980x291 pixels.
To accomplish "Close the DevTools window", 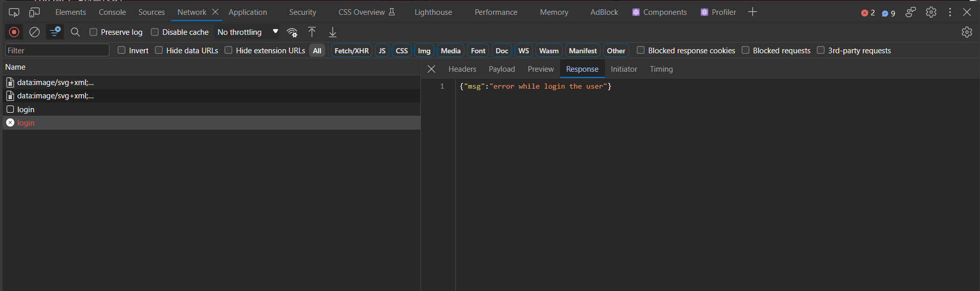I will point(967,12).
